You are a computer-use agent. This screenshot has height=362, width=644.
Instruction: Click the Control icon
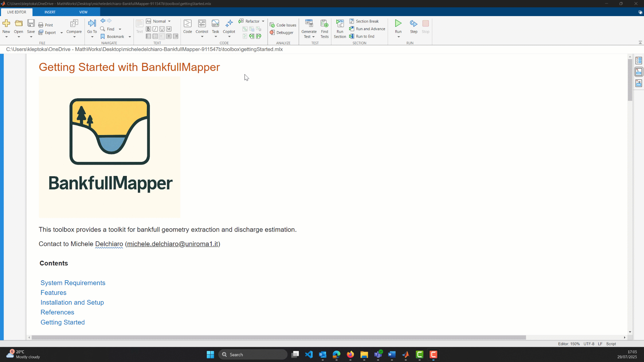coord(202,23)
